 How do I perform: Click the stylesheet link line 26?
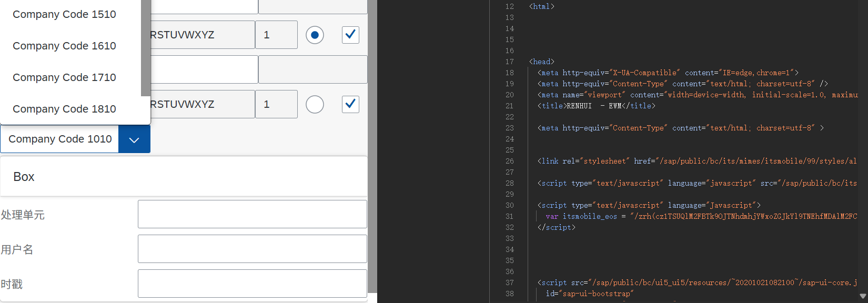pyautogui.click(x=697, y=161)
